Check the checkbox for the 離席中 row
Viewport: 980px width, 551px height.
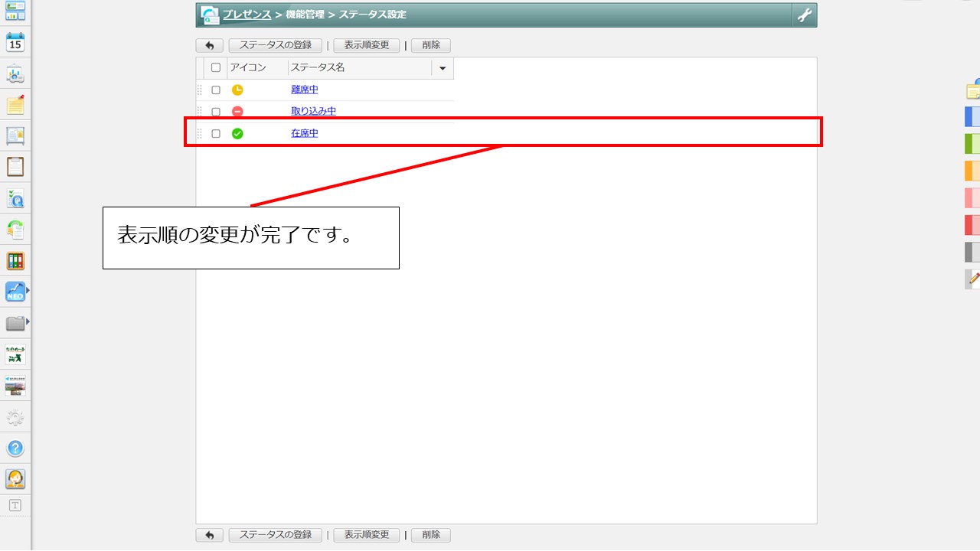215,89
